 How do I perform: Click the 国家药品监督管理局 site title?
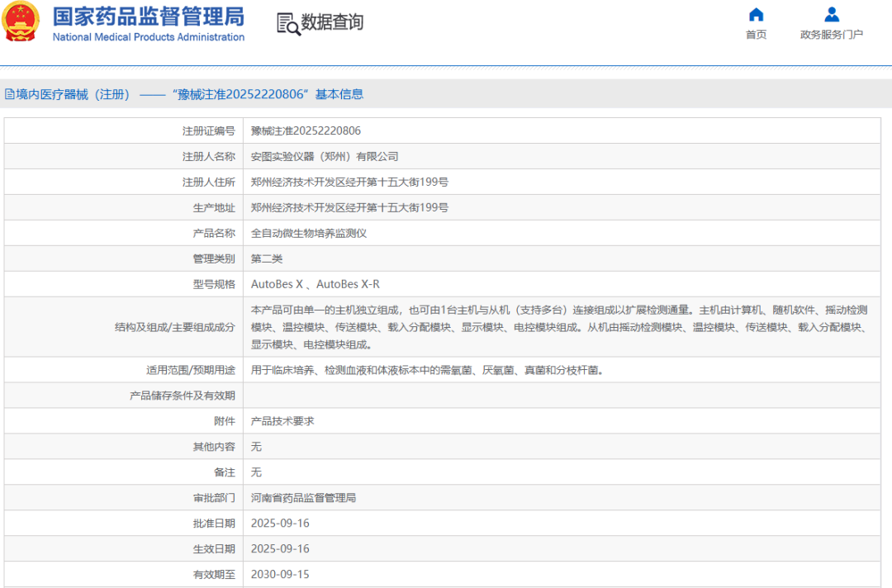(149, 17)
